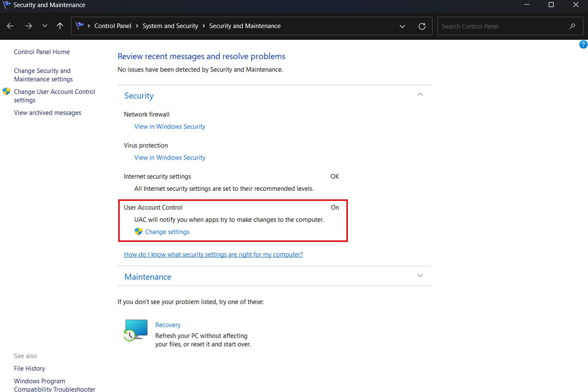Screen dimensions: 588x392
Task: Click the User Account Control label
Action: coord(153,207)
